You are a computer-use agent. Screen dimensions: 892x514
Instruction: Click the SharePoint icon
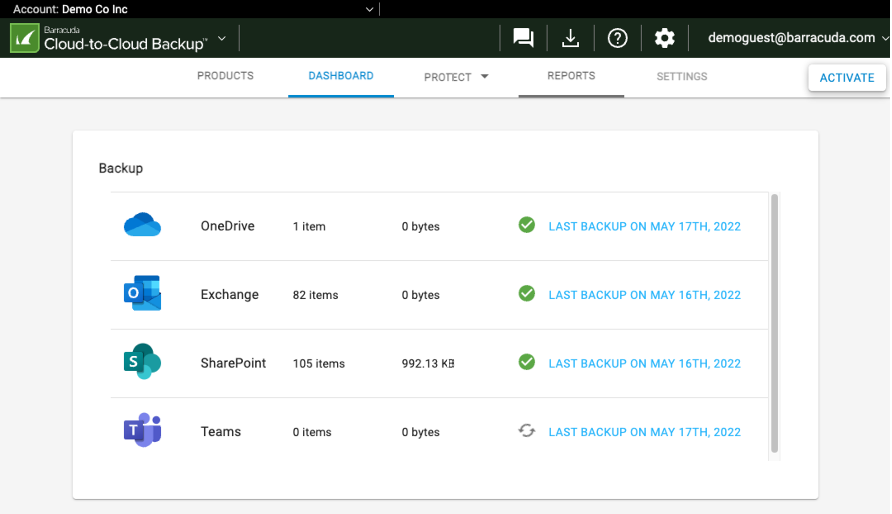(142, 361)
